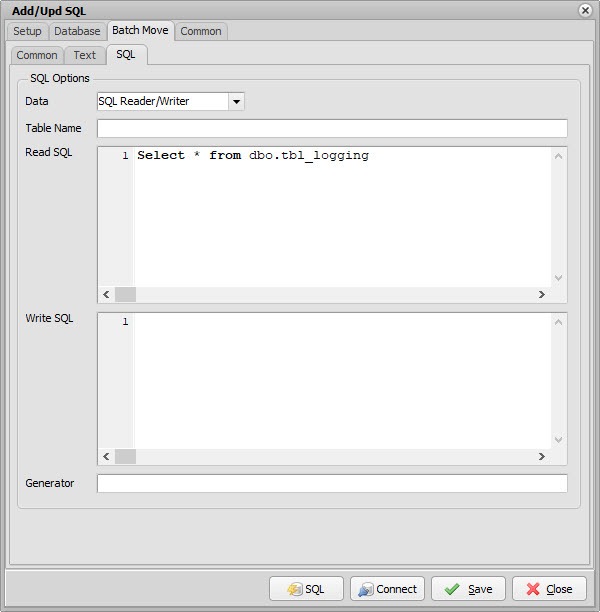Click the Read SQL scroll-down arrow

click(x=559, y=278)
